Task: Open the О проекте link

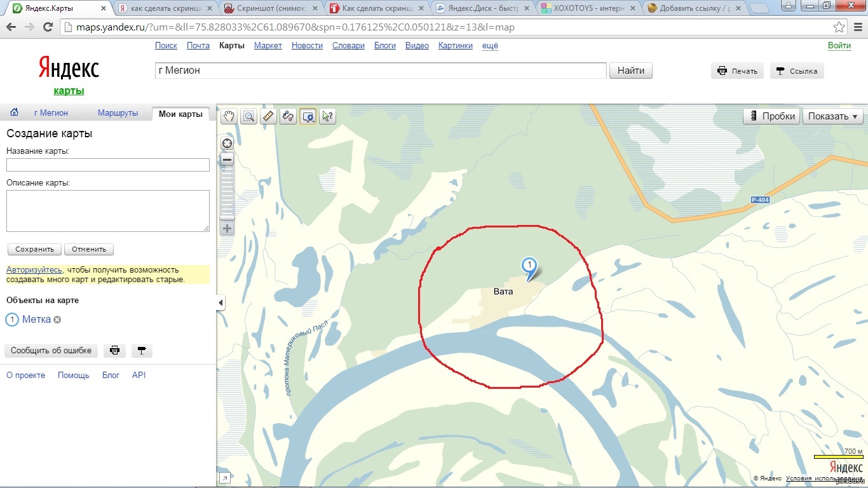Action: pos(25,376)
